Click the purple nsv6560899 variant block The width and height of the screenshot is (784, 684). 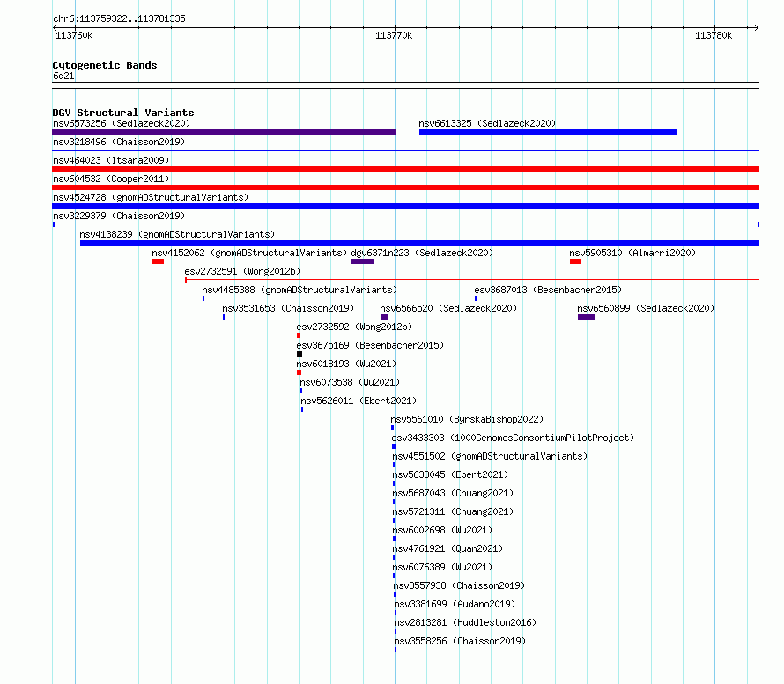coord(586,317)
